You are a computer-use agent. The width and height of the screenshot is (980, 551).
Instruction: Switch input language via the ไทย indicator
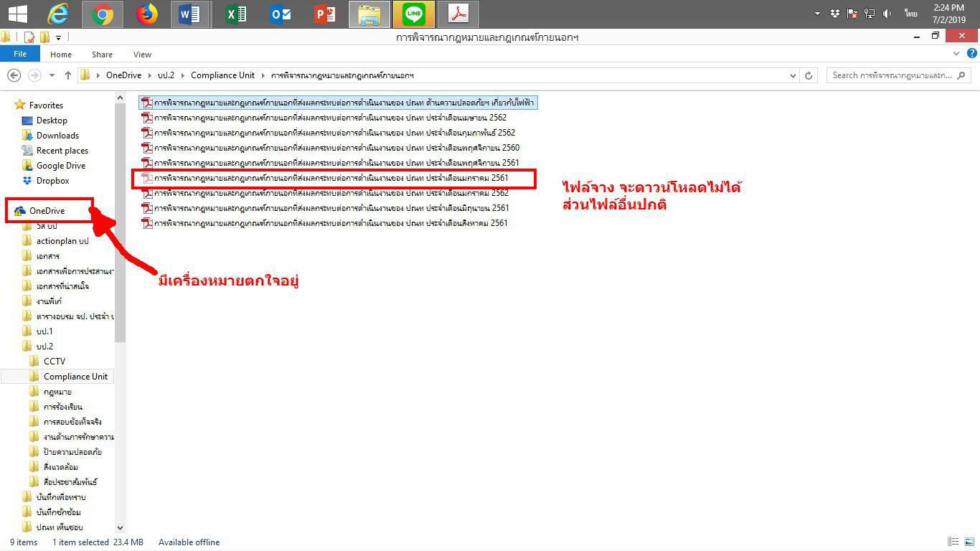click(x=911, y=14)
